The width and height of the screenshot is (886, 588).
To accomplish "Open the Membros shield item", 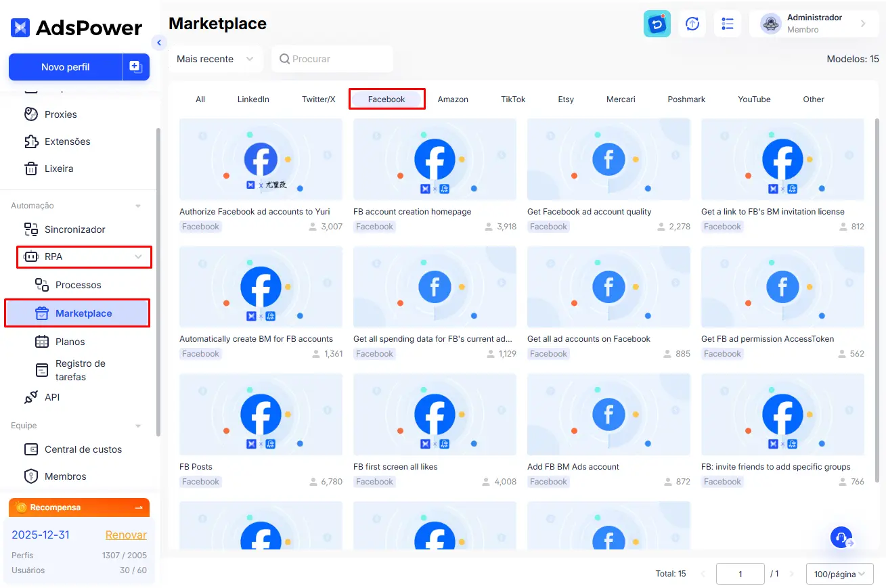I will [x=65, y=476].
